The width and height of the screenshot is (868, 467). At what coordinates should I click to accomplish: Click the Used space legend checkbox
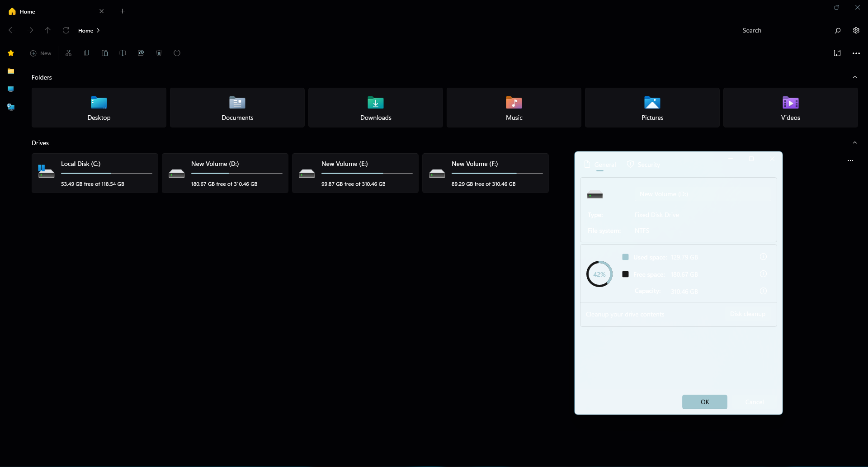626,257
